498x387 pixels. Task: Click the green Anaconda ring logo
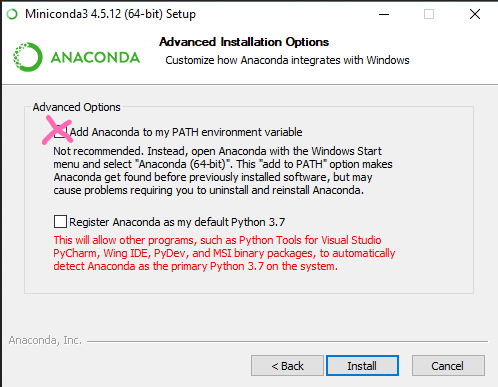28,57
